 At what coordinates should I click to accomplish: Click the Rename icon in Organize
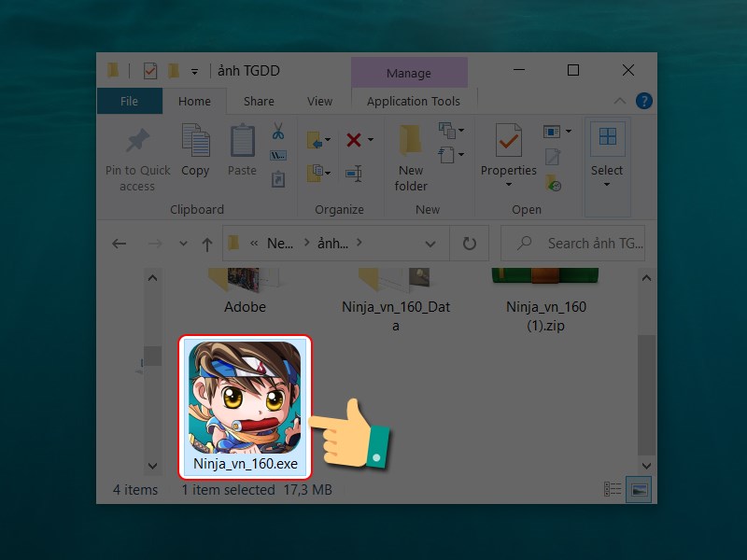[x=354, y=174]
